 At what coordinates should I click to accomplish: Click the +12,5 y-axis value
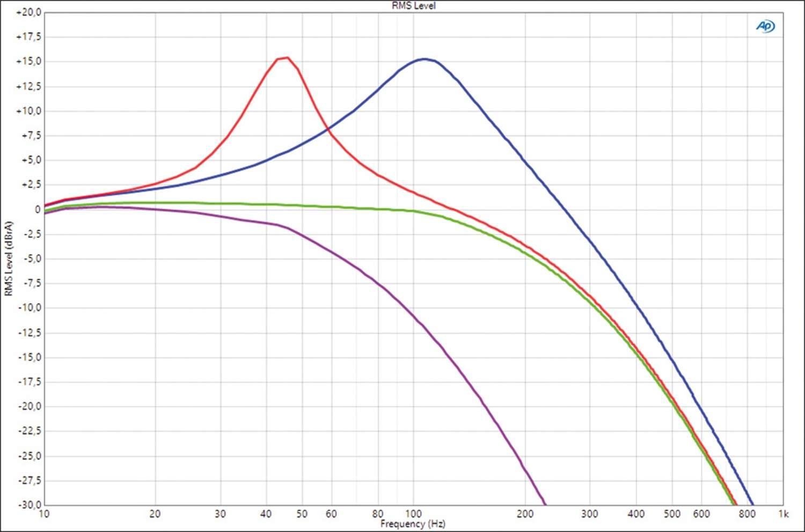pos(28,86)
